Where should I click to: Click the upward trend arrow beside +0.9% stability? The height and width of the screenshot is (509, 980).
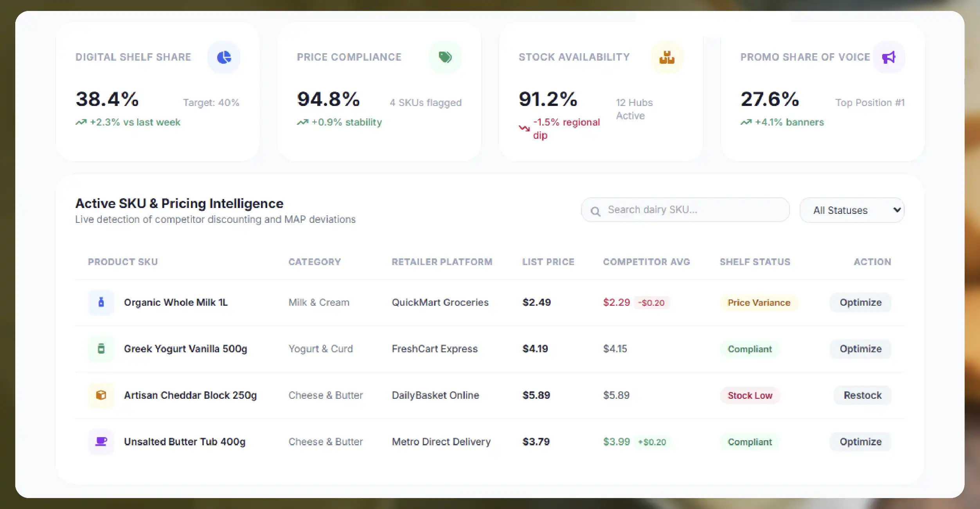302,122
